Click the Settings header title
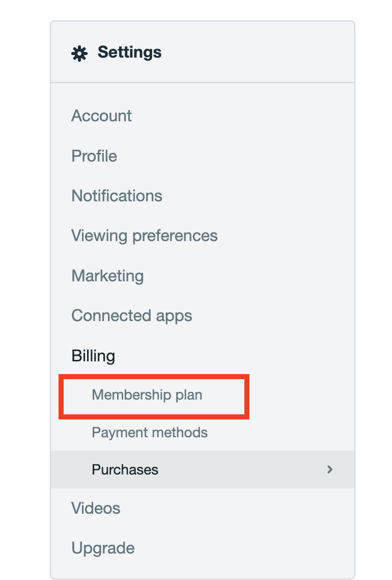The height and width of the screenshot is (580, 392). tap(129, 52)
